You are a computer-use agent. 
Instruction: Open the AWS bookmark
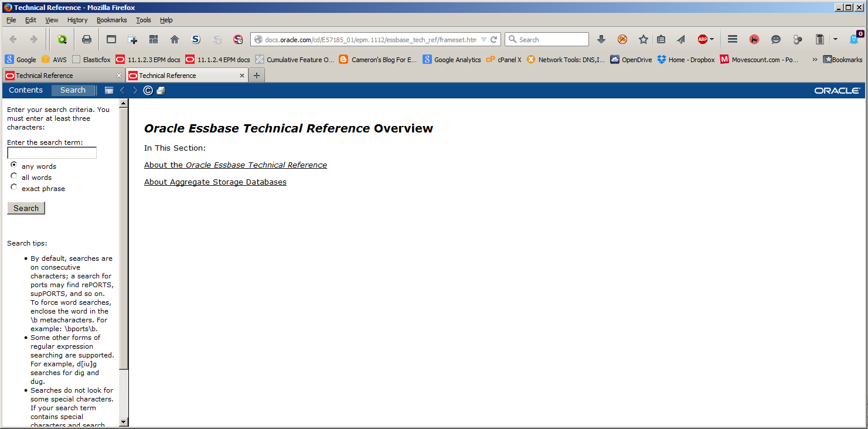pyautogui.click(x=54, y=59)
